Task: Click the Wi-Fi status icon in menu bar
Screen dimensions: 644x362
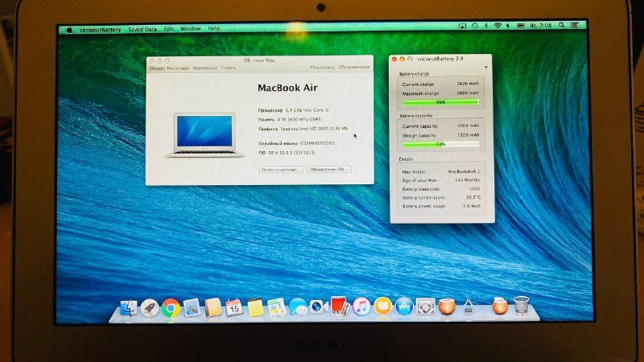Action: click(x=497, y=27)
